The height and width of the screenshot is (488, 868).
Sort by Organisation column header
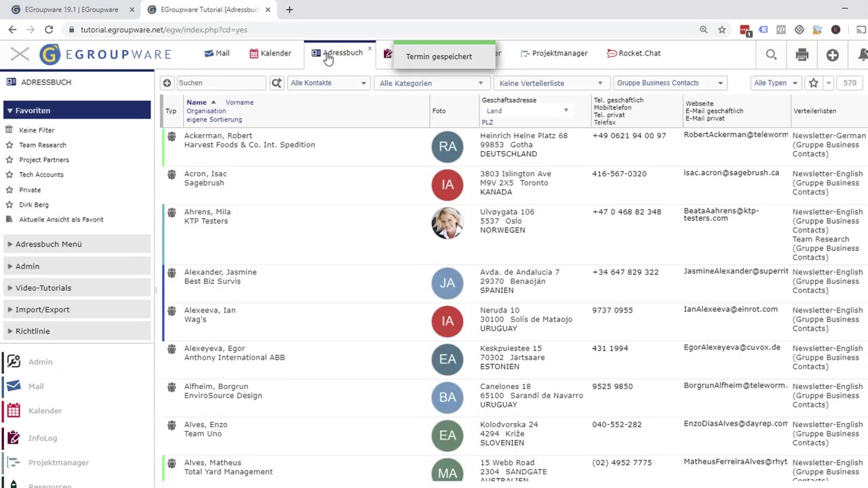206,111
